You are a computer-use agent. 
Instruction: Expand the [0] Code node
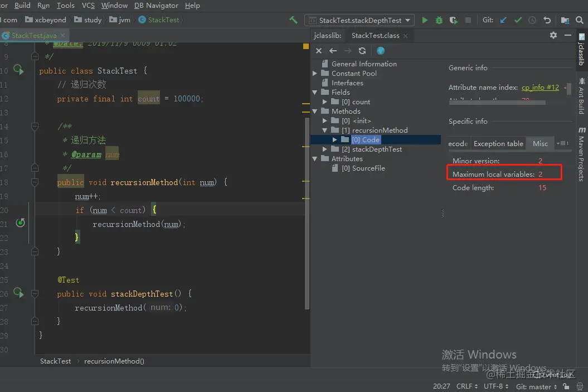334,139
